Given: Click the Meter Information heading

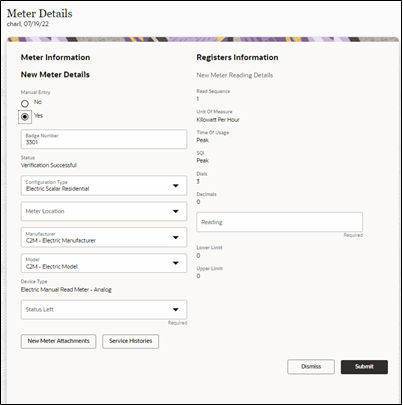Looking at the screenshot, I should point(55,57).
